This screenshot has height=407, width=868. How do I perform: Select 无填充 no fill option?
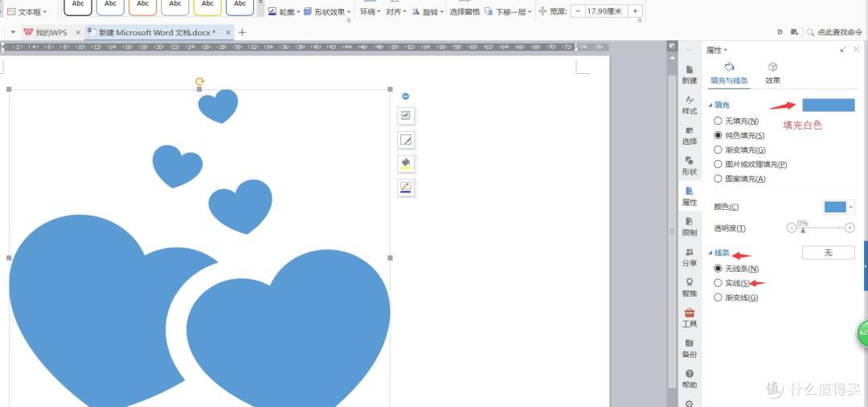pos(736,121)
